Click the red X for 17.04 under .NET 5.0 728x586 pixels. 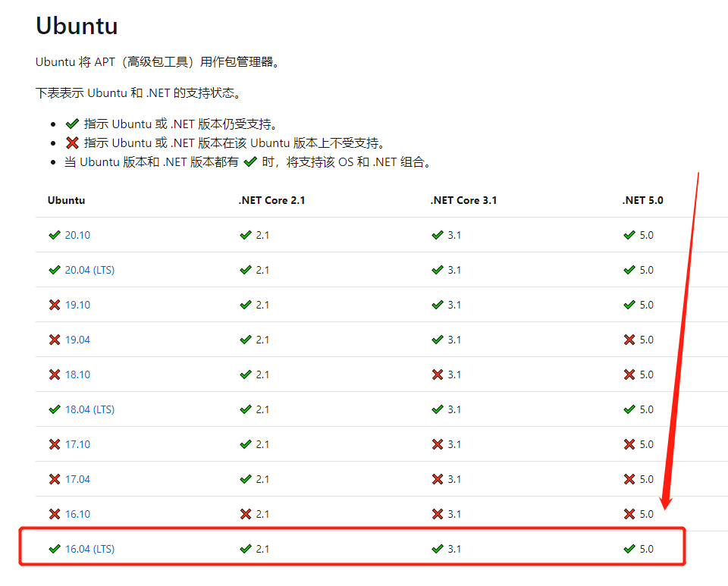[x=629, y=479]
